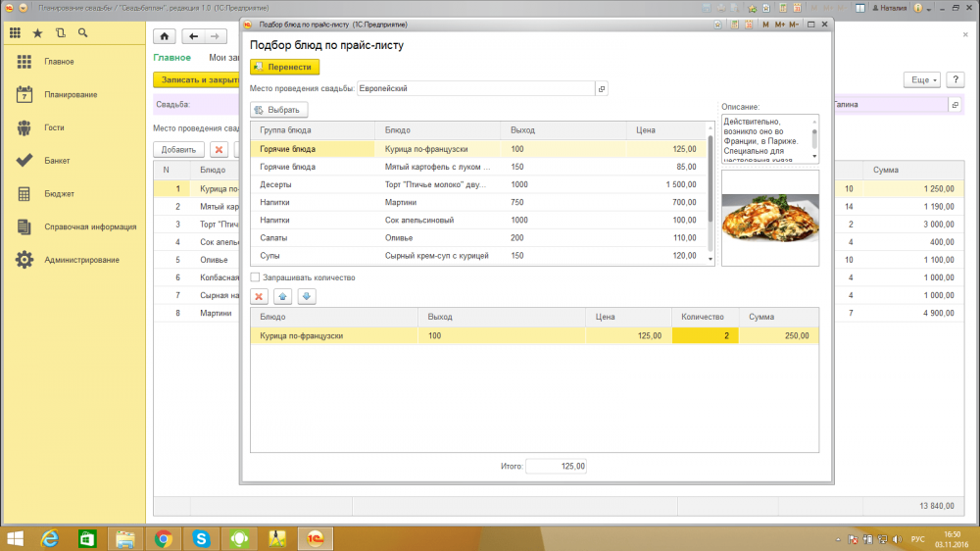The image size is (980, 551).
Task: Open the venue field selection button
Action: [x=602, y=88]
